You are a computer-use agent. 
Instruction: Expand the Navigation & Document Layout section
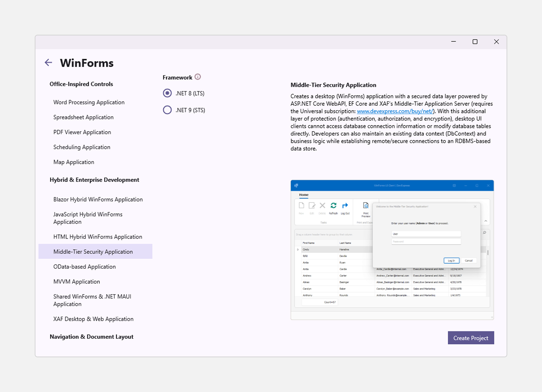[91, 336]
